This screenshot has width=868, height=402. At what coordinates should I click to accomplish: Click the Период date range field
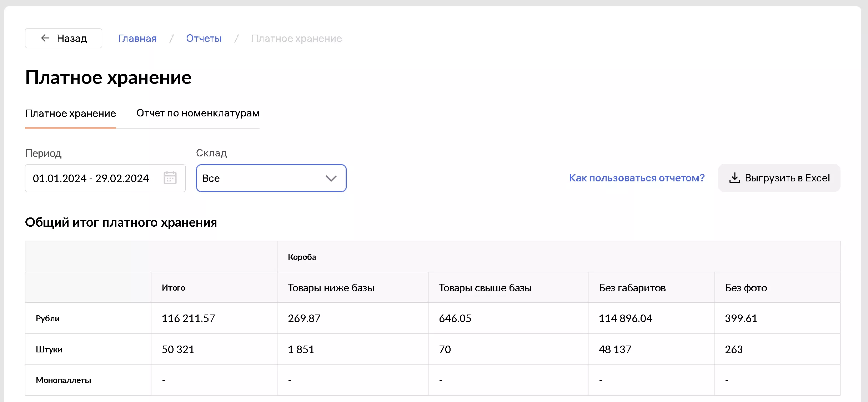[x=91, y=178]
